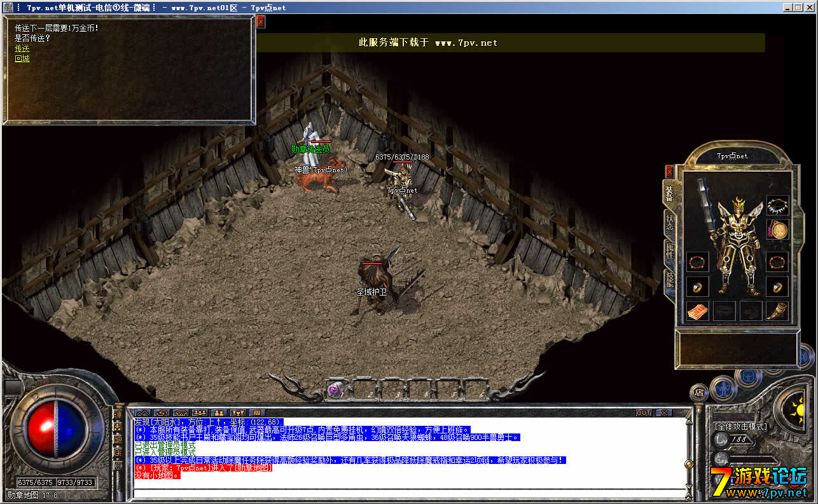Screen dimensions: 818x504
Task: Select the red charm book slot
Action: tap(697, 311)
